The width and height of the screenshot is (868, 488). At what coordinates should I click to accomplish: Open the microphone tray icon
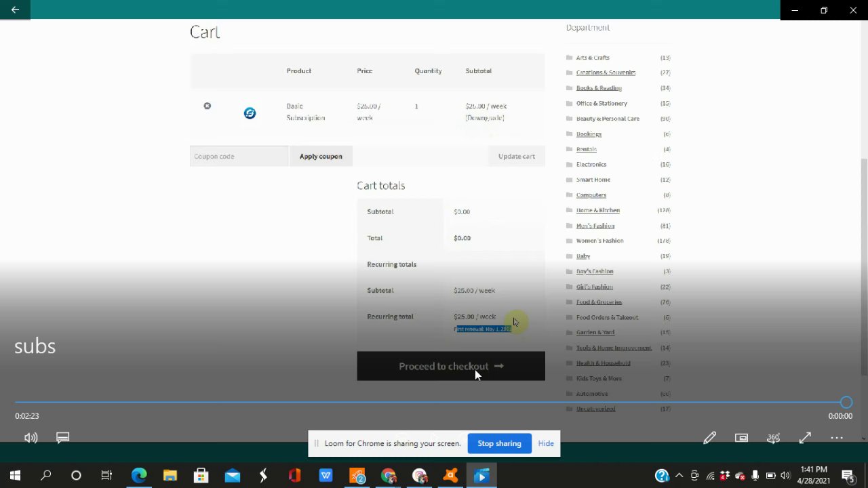pos(755,476)
